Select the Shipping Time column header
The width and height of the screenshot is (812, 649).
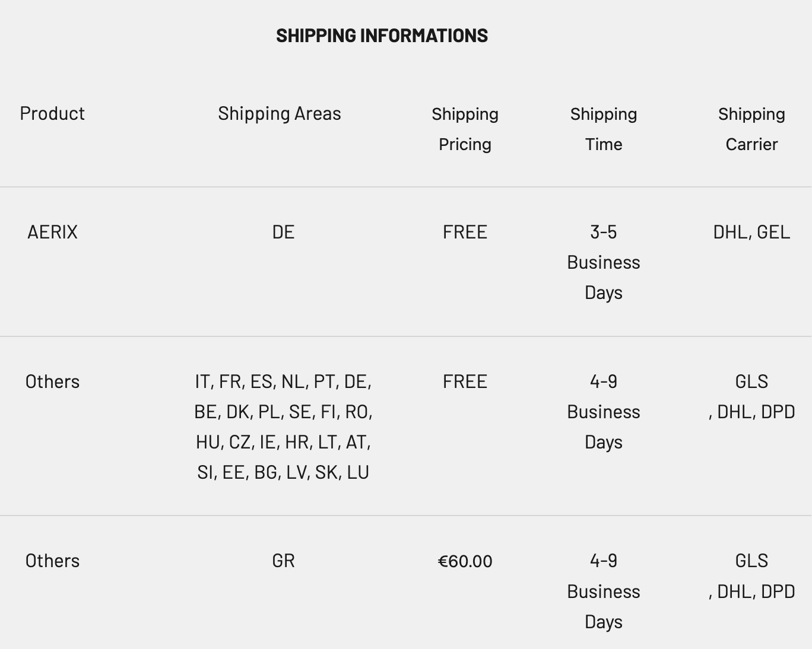click(x=604, y=129)
